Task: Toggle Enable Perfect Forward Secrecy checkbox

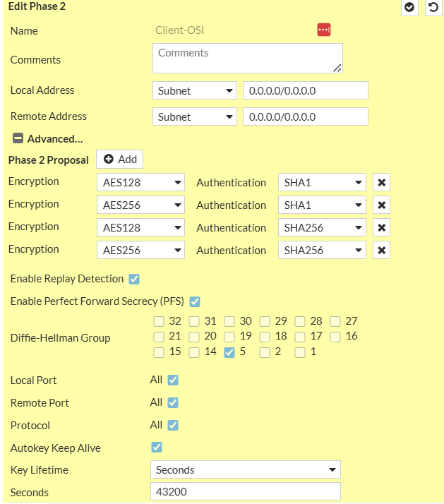Action: click(195, 301)
